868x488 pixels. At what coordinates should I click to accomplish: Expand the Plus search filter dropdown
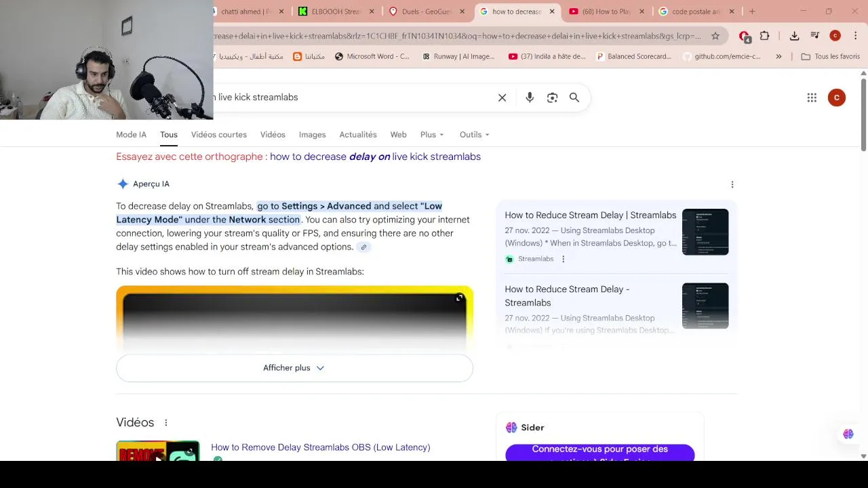pos(432,135)
